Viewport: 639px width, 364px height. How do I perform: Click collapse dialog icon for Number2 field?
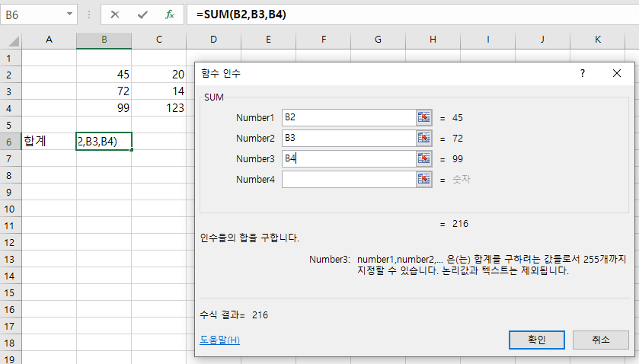point(423,138)
